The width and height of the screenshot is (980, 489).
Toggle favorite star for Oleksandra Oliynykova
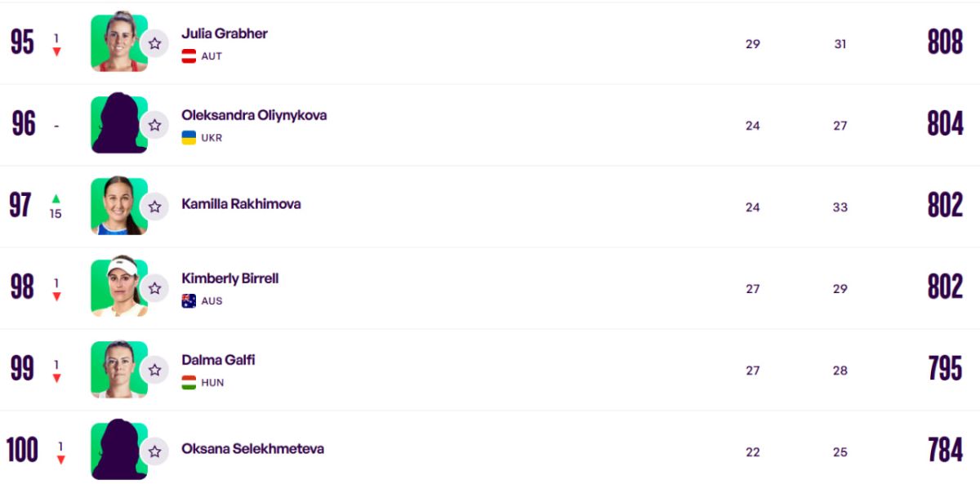(154, 125)
